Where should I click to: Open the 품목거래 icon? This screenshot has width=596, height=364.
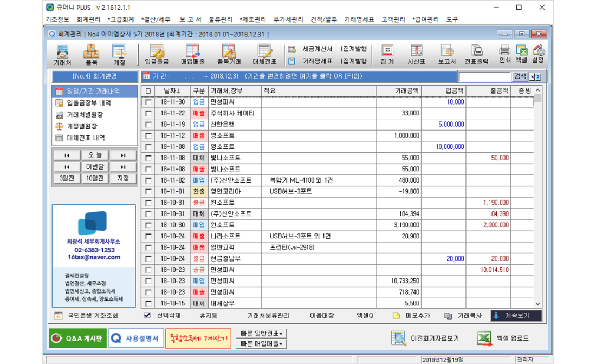[229, 55]
